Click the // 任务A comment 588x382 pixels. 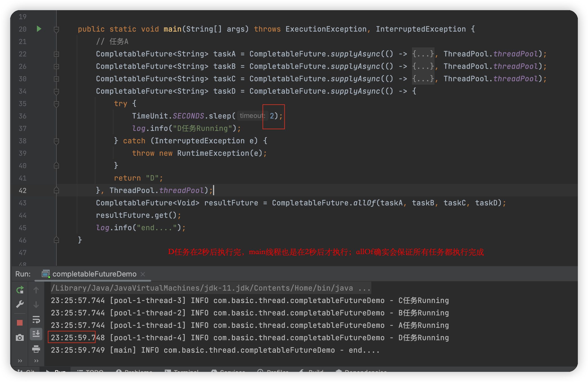pyautogui.click(x=112, y=41)
